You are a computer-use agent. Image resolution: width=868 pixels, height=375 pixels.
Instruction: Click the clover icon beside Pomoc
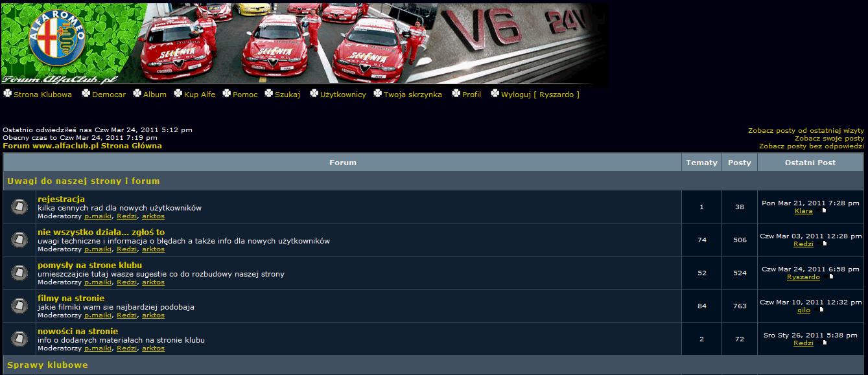(227, 94)
